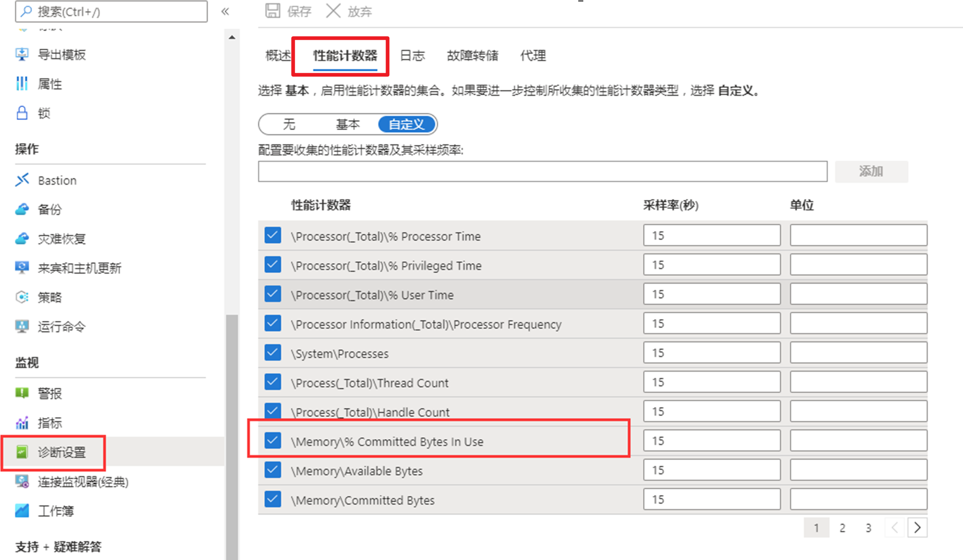Click the 导出模板 export template icon

click(22, 55)
